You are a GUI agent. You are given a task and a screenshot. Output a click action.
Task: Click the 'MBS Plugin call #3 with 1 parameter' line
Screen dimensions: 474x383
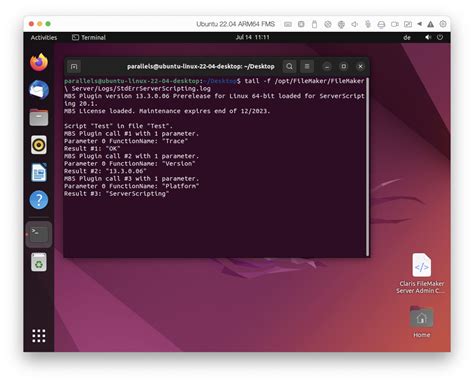(x=132, y=179)
